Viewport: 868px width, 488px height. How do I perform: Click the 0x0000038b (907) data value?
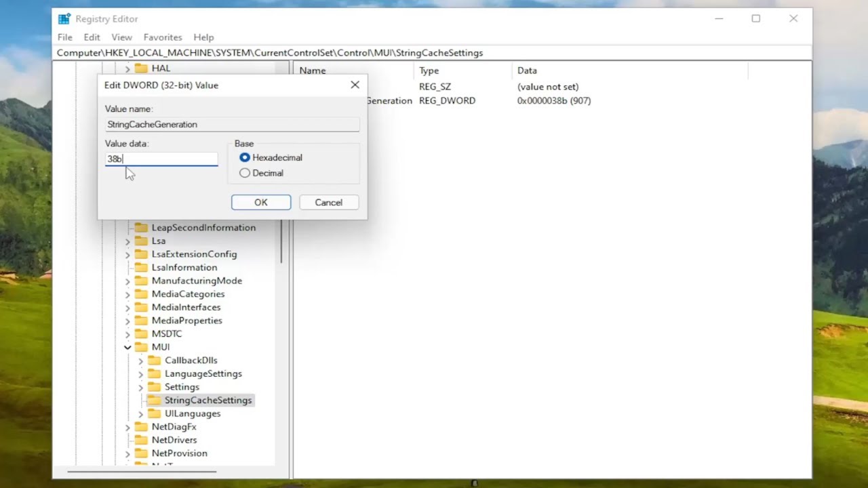click(x=554, y=100)
